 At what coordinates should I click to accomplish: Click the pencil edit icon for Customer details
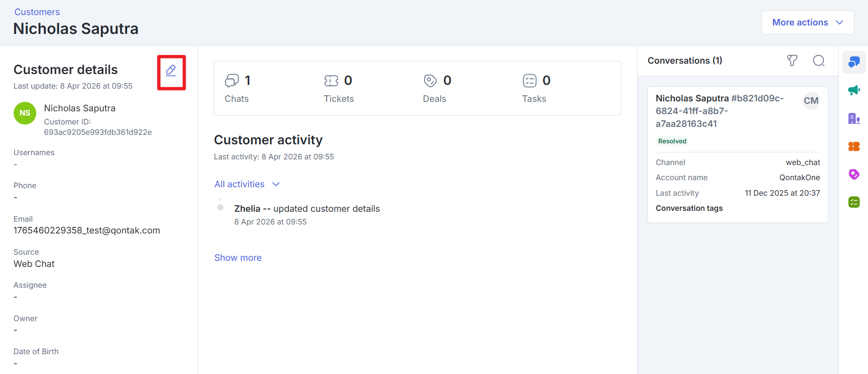(171, 71)
